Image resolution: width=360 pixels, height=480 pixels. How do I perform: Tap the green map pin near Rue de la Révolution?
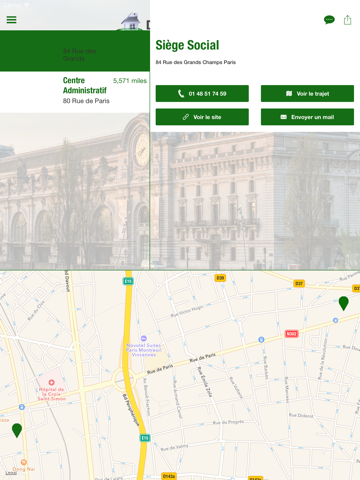click(x=343, y=303)
